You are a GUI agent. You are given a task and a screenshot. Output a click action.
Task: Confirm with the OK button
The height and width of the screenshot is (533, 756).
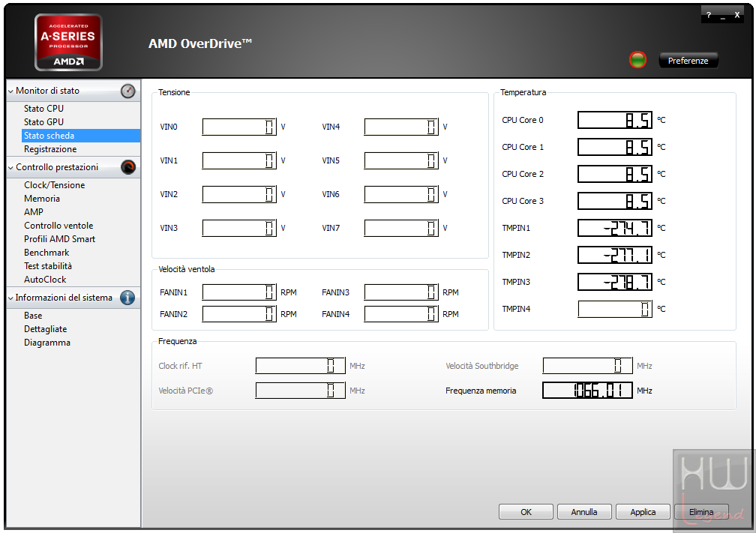(x=526, y=512)
